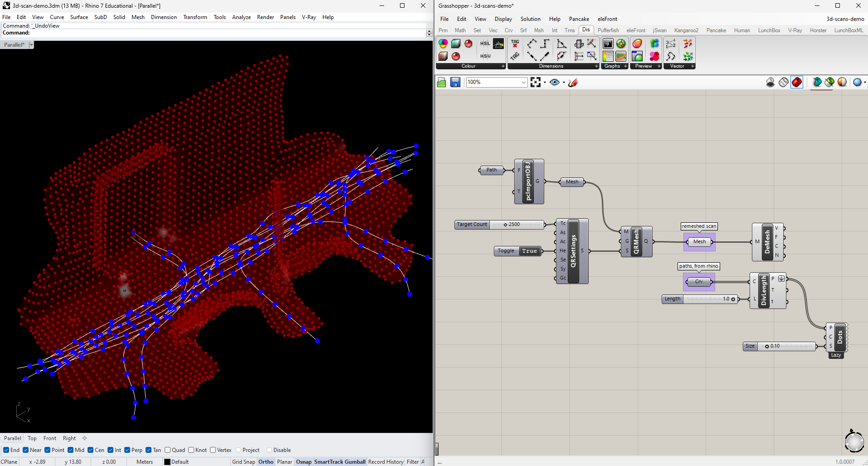Viewport: 868px width, 466px height.
Task: Switch to the Front viewport tab
Action: point(50,438)
